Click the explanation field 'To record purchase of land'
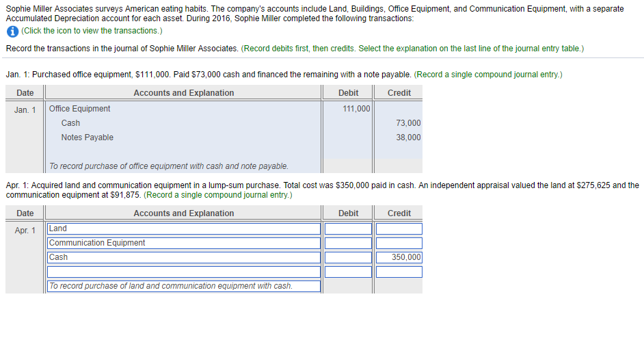The height and width of the screenshot is (340, 644). tap(184, 286)
